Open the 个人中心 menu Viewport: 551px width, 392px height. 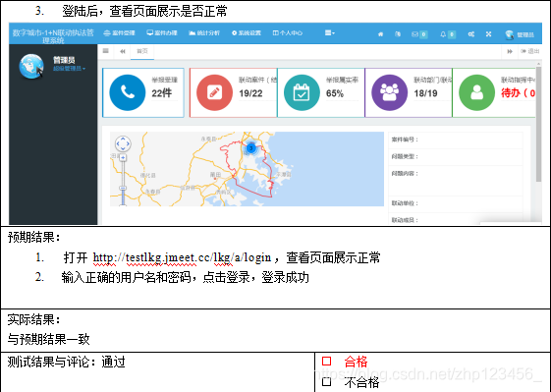click(x=288, y=33)
